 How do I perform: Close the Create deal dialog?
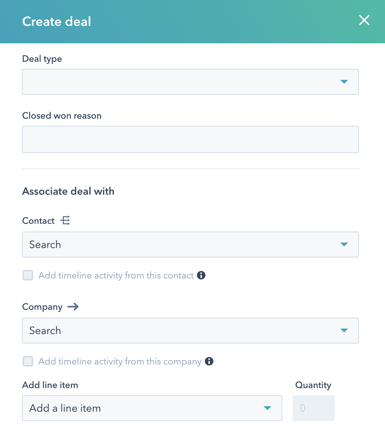[x=364, y=20]
